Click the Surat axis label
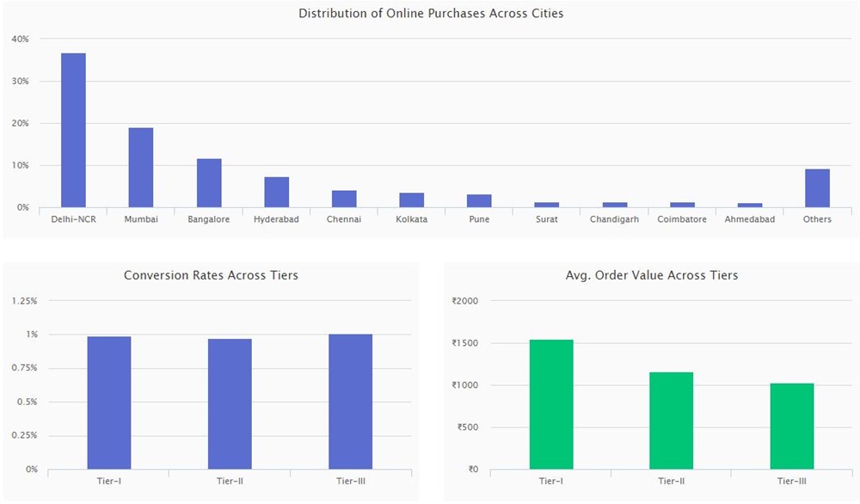 click(547, 219)
